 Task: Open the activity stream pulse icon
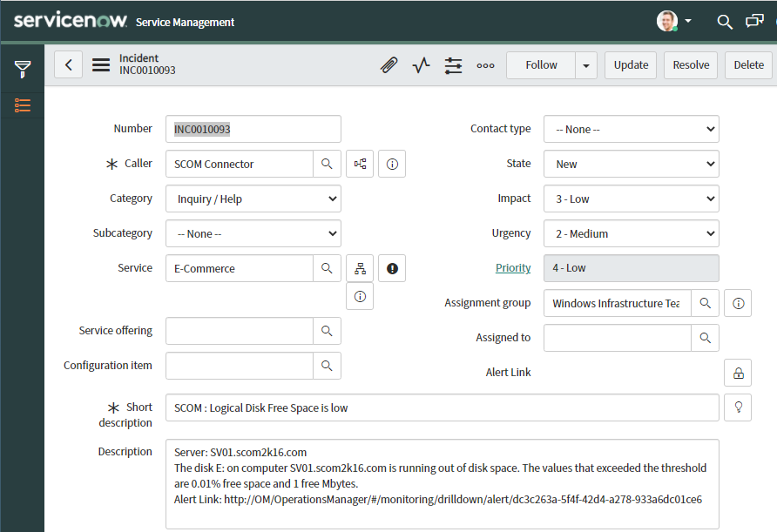(x=422, y=65)
